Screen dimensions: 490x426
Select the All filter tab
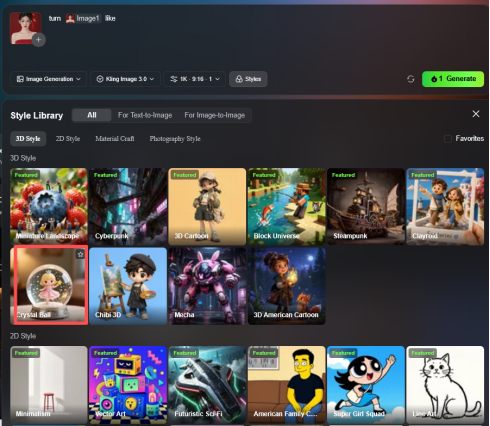click(x=92, y=115)
